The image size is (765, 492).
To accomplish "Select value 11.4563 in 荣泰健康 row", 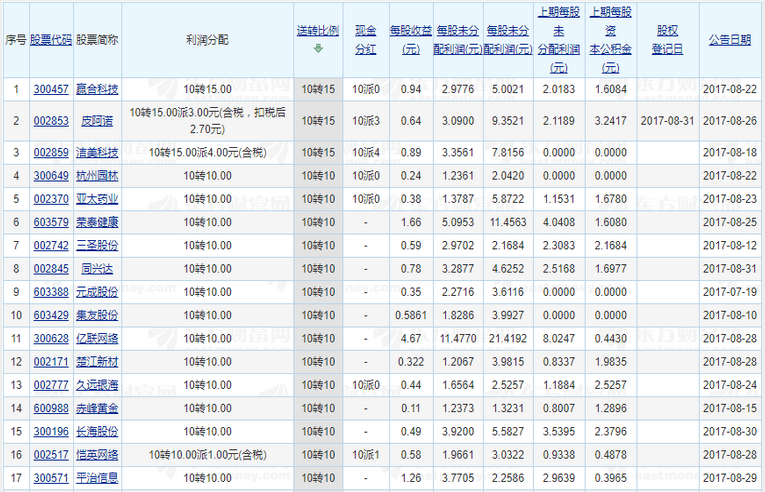I will pos(508,223).
